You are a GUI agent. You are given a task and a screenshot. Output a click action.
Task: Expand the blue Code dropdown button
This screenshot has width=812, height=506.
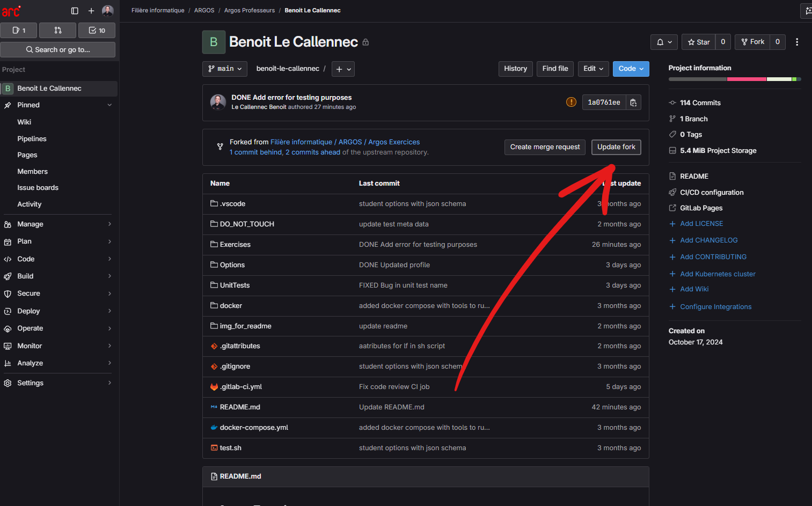pyautogui.click(x=631, y=69)
